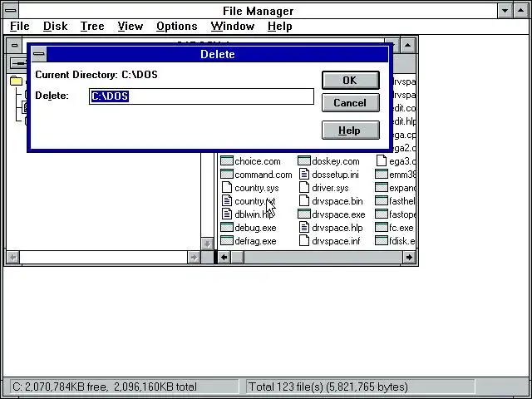Viewport: 532px width, 399px height.
Task: Click the drvspace.hlp file name
Action: pos(337,228)
